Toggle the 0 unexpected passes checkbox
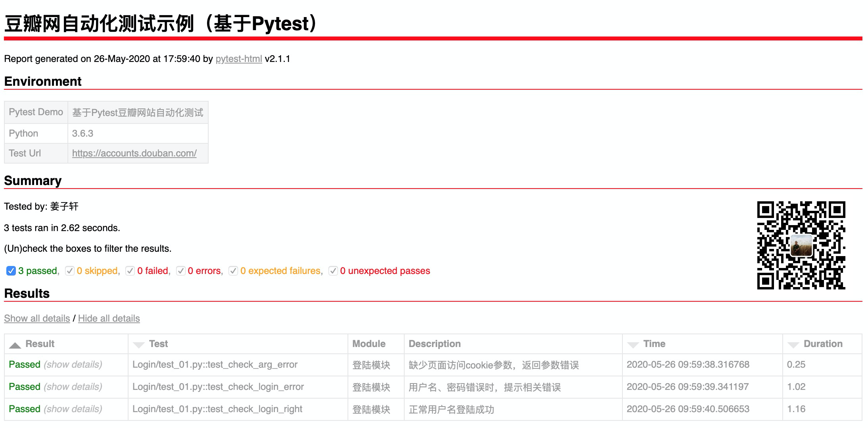Viewport: 868px width, 428px height. click(x=333, y=271)
